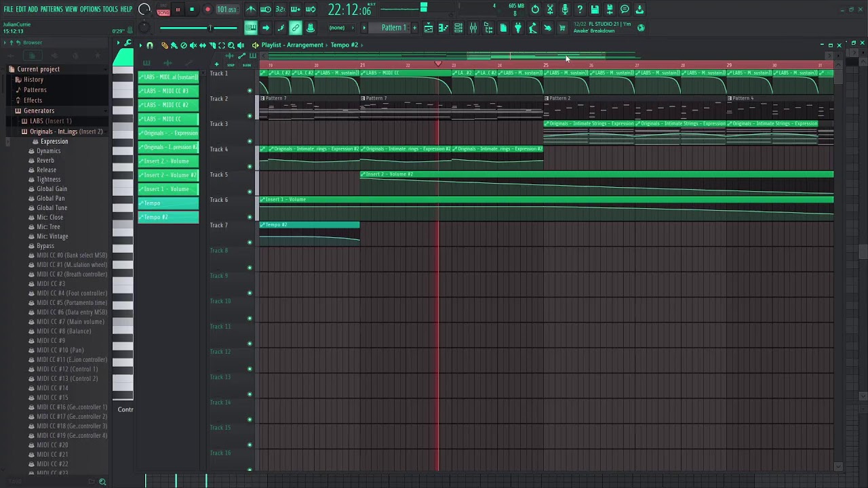Open the OPTIONS menu
The width and height of the screenshot is (868, 488).
[x=90, y=9]
